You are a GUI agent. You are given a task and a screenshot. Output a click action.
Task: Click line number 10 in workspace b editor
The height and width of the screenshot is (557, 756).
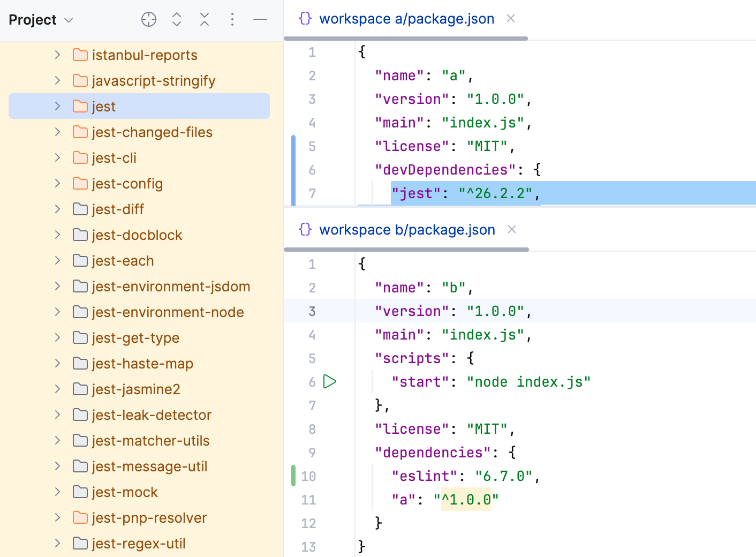[308, 476]
